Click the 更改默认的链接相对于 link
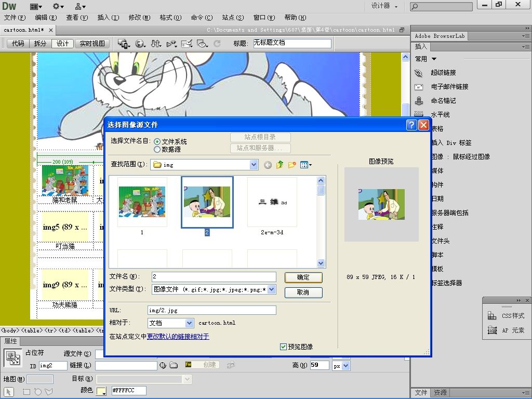This screenshot has width=532, height=399. 178,337
